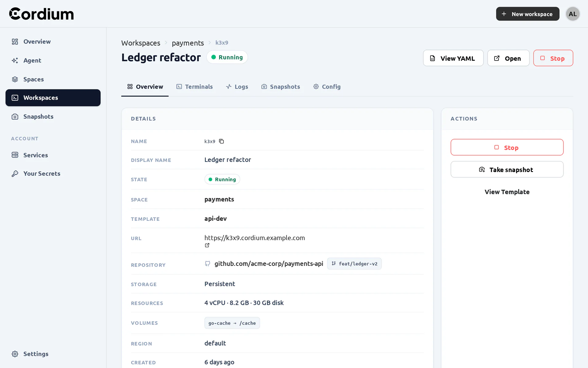588x368 pixels.
Task: Click the api-dev template value
Action: [x=216, y=218]
